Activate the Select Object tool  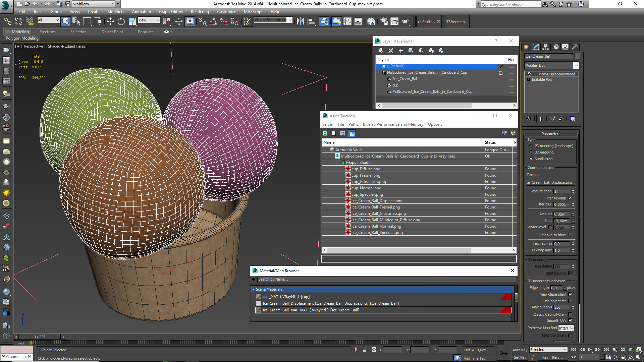(66, 22)
